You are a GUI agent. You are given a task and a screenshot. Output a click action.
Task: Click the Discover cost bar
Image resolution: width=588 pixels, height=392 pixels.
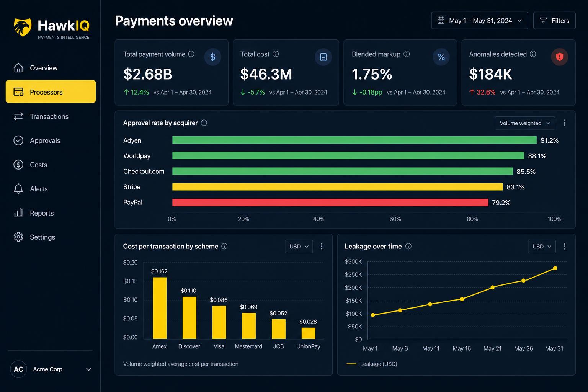pos(189,318)
